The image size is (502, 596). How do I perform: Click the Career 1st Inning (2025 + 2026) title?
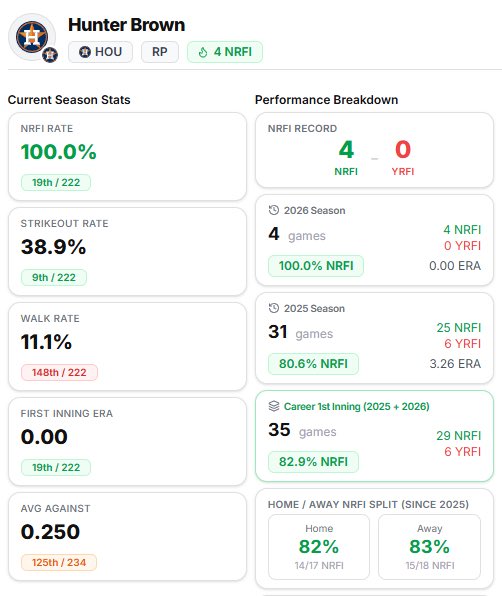(357, 407)
